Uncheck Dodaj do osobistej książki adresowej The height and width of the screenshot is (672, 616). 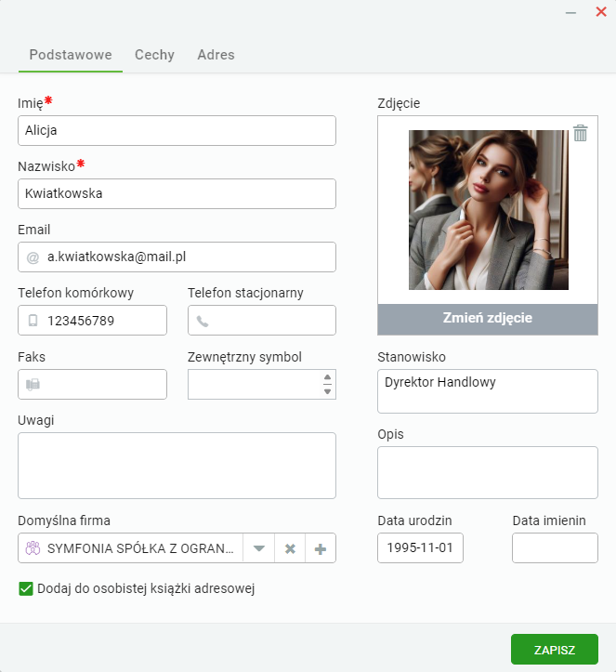pos(26,588)
